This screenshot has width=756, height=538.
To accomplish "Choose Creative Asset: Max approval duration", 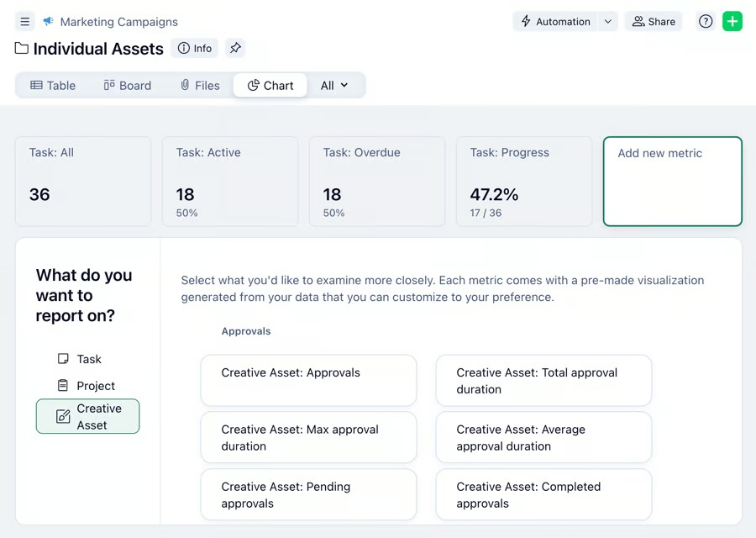I will pos(308,438).
